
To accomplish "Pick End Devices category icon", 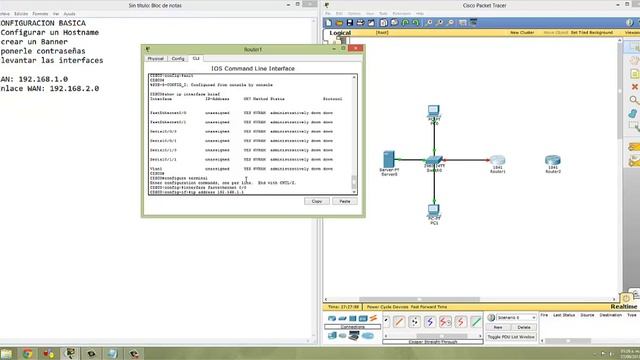I will (332, 336).
